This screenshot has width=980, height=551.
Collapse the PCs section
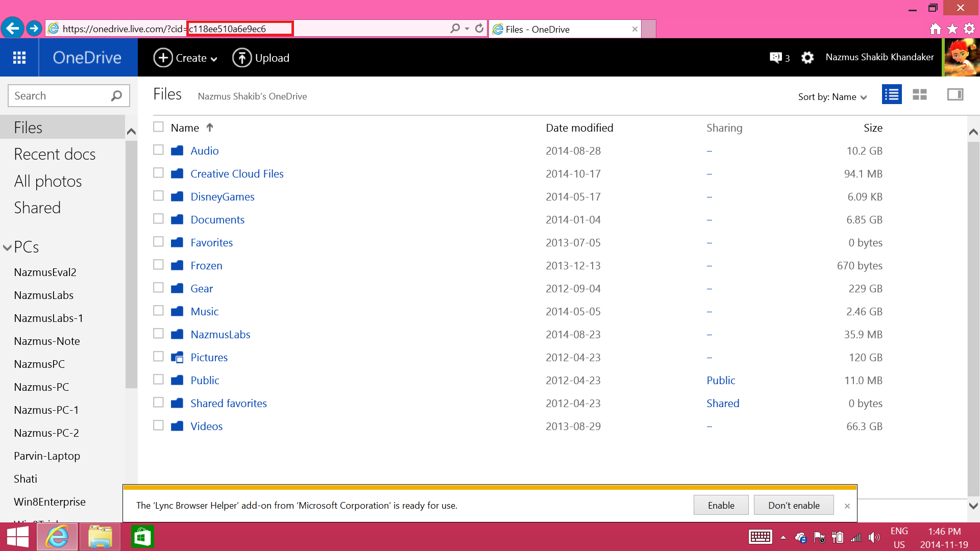tap(7, 247)
